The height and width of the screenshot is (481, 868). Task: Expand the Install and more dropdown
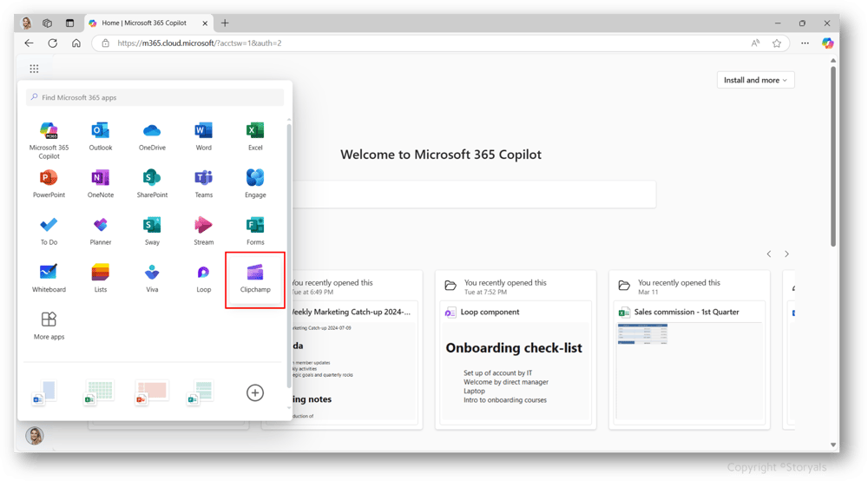point(755,80)
